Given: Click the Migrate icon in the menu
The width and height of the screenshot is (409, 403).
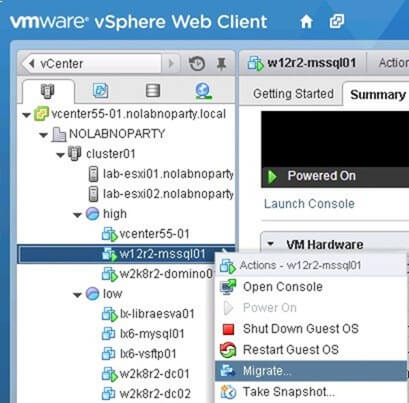Looking at the screenshot, I should click(228, 371).
